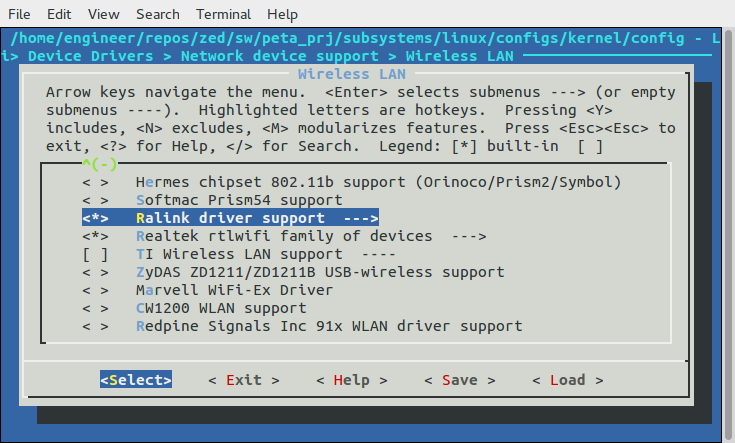Image resolution: width=735 pixels, height=443 pixels.
Task: Toggle Realtek rtlwifi state box
Action: coord(96,236)
